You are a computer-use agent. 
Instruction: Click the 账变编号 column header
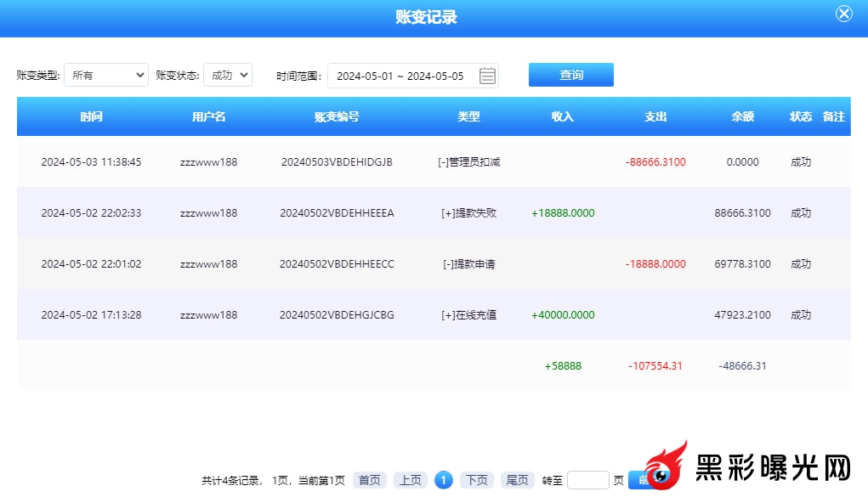337,116
